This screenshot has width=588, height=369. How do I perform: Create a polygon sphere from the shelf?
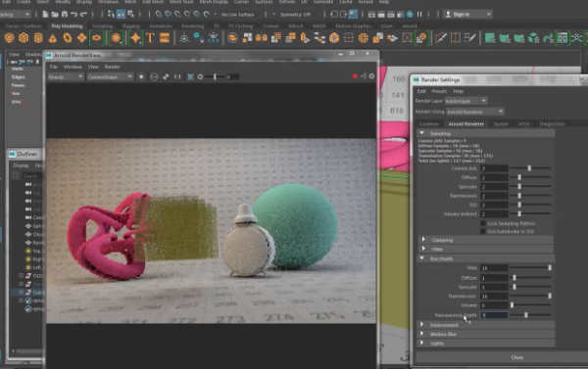pyautogui.click(x=10, y=38)
